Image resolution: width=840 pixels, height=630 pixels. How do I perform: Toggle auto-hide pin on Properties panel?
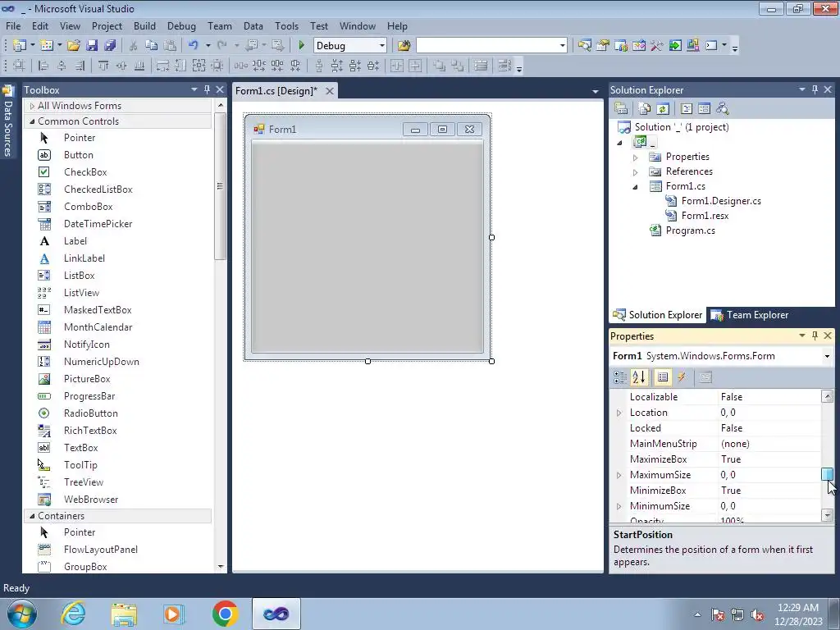815,336
